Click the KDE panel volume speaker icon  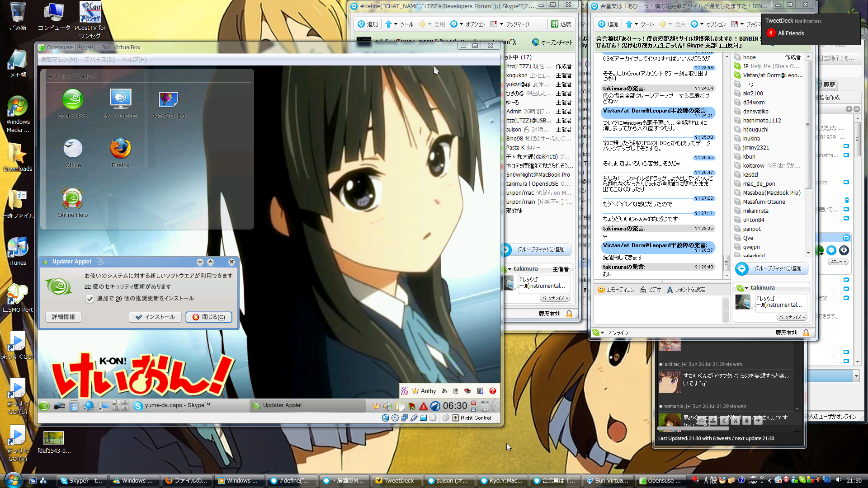(x=387, y=406)
